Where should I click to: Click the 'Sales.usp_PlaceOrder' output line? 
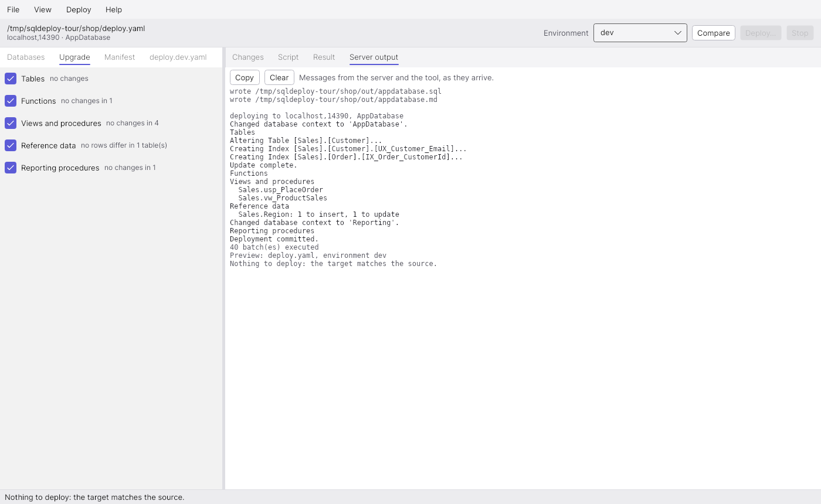pos(280,190)
